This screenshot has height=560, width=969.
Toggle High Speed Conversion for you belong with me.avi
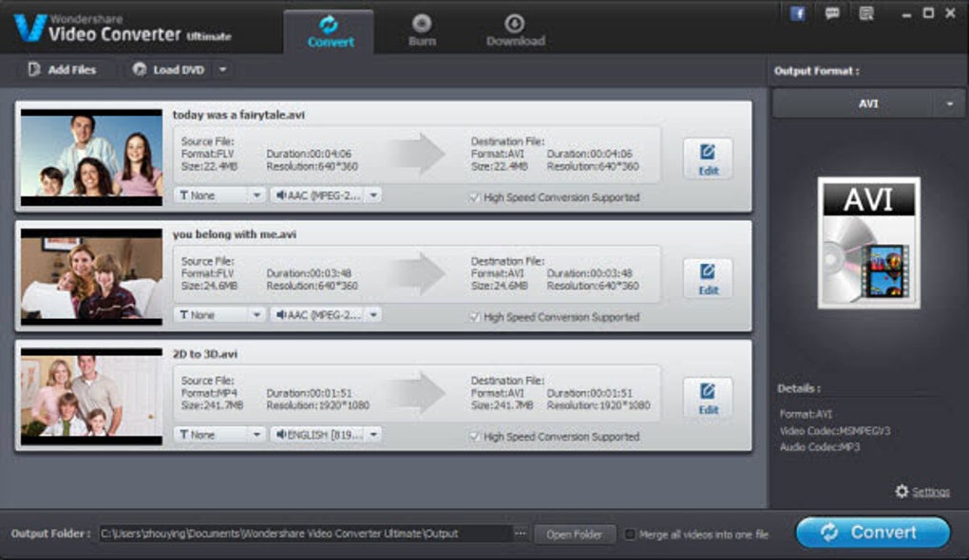[x=474, y=317]
